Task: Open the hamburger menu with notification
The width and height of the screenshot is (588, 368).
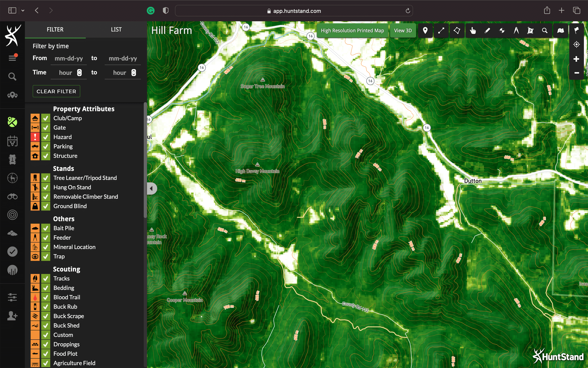Action: 12,57
